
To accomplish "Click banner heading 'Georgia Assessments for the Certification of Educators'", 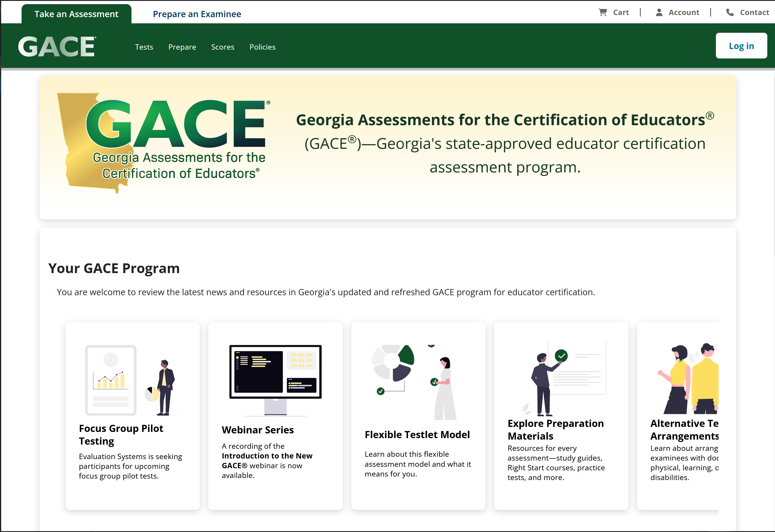I will (505, 119).
